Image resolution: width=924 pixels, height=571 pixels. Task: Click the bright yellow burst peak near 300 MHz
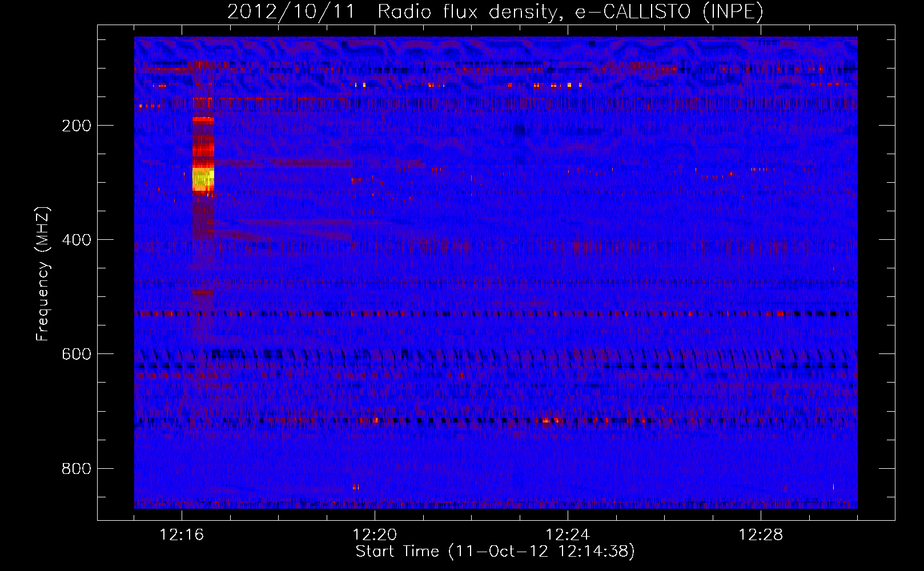point(203,179)
